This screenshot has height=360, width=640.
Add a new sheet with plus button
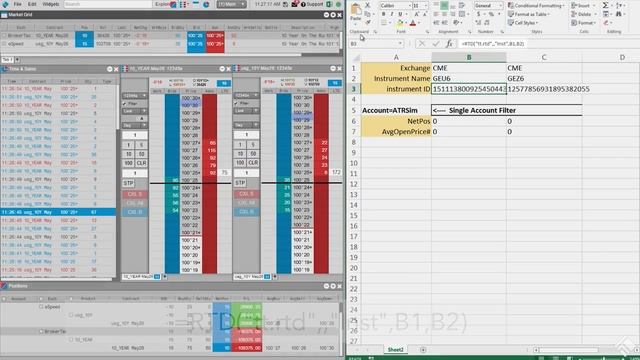tap(423, 350)
